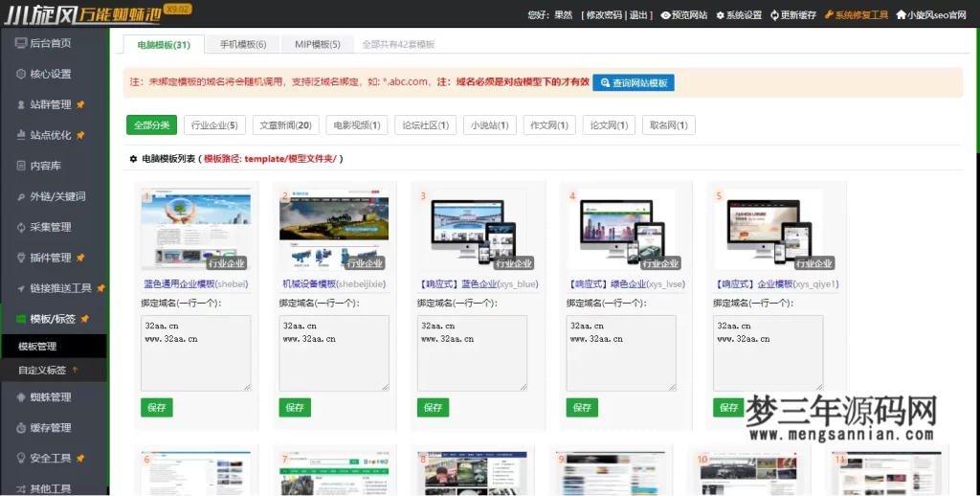Click the home icon of 小旋风seo官网

(x=901, y=14)
